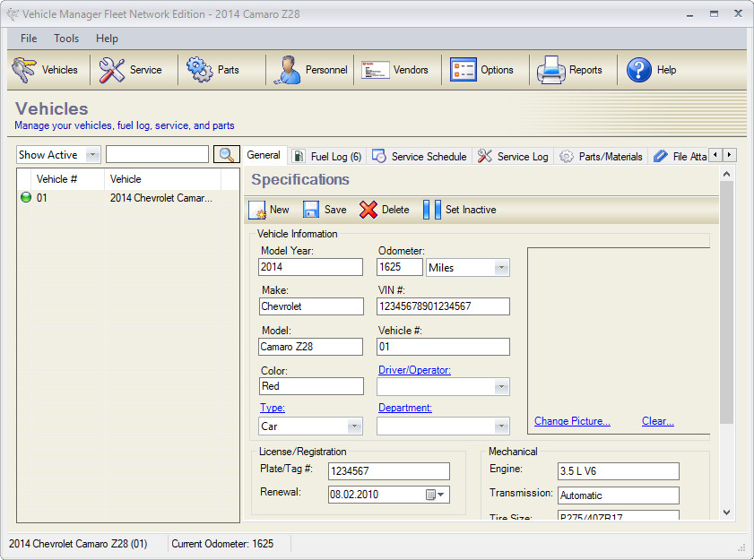Toggle Set Inactive for this vehicle
Viewport: 754px width, 560px height.
pyautogui.click(x=460, y=210)
